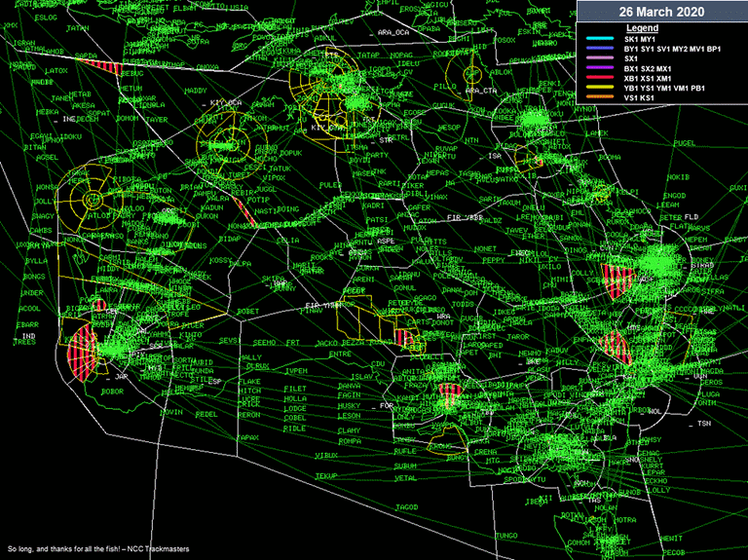Select the yellow YB1 YS1 legend line

(598, 88)
